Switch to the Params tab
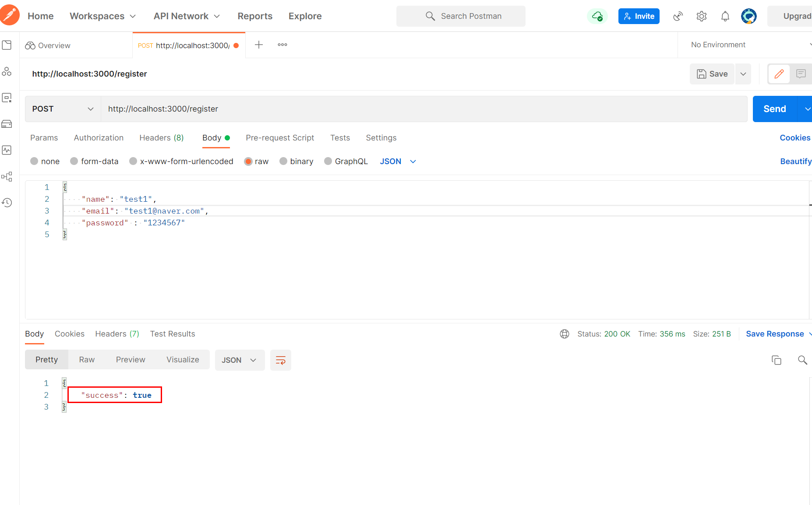The height and width of the screenshot is (505, 812). pos(44,138)
